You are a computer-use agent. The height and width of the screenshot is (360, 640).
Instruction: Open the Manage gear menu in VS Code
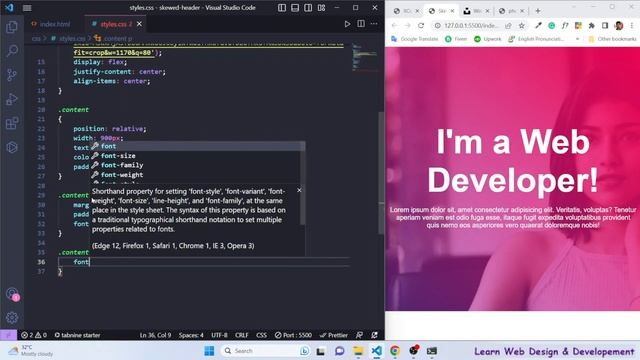[12, 317]
